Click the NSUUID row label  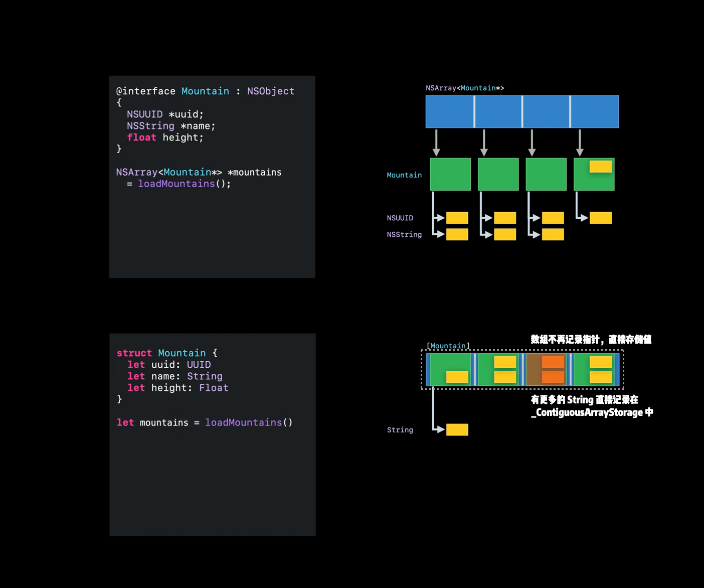tap(400, 218)
